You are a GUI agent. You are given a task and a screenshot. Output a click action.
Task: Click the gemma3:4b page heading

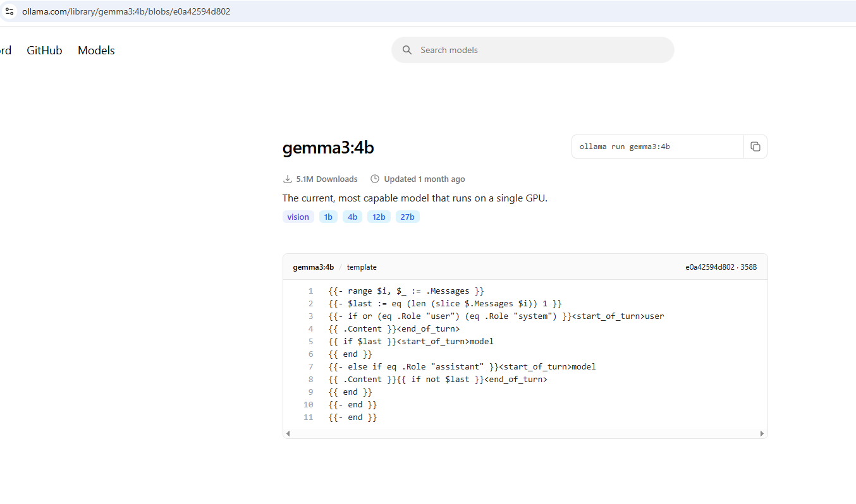click(x=328, y=148)
